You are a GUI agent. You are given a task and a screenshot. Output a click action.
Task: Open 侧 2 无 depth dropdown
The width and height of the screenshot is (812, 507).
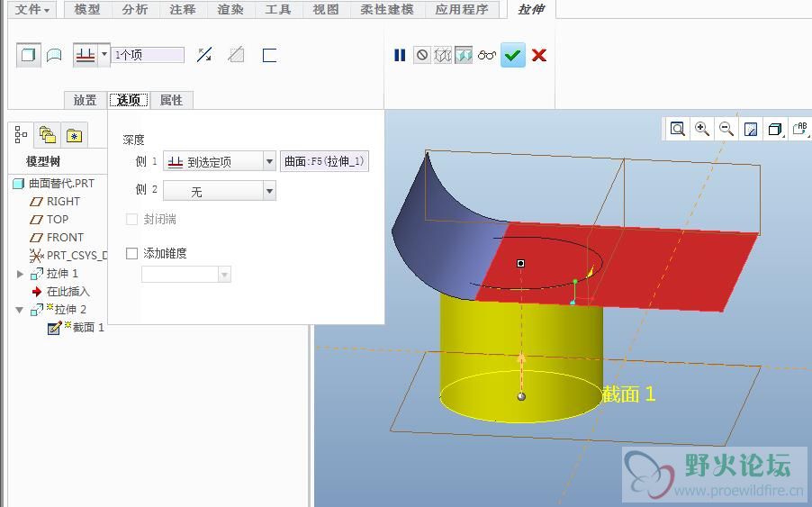pos(220,191)
